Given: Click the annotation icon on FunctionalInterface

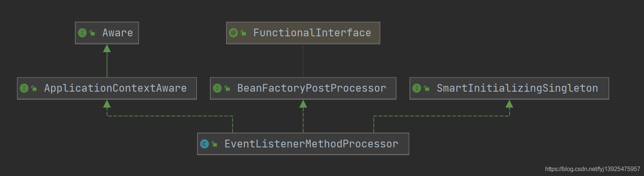Looking at the screenshot, I should tap(233, 33).
